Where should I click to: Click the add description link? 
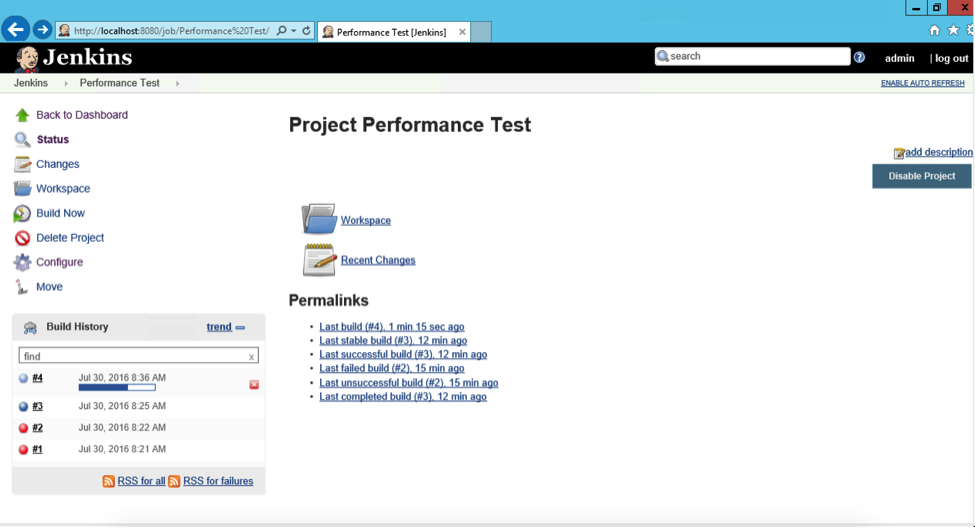(938, 152)
